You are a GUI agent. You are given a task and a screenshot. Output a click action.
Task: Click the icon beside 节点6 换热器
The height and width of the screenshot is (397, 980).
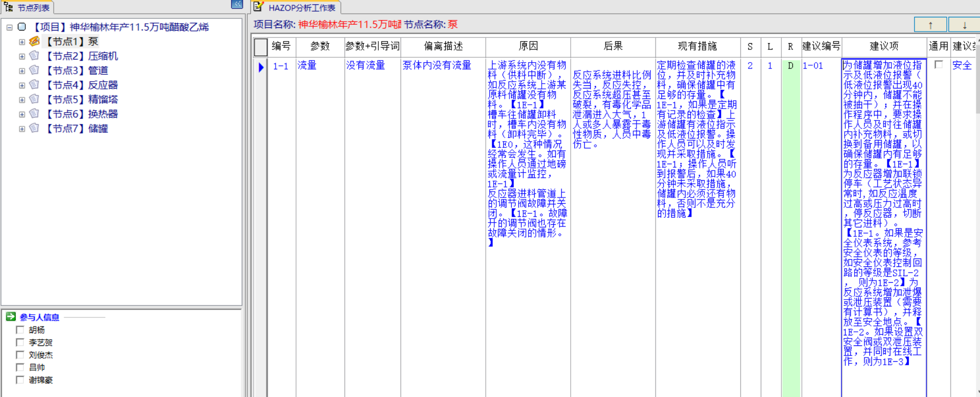click(35, 114)
